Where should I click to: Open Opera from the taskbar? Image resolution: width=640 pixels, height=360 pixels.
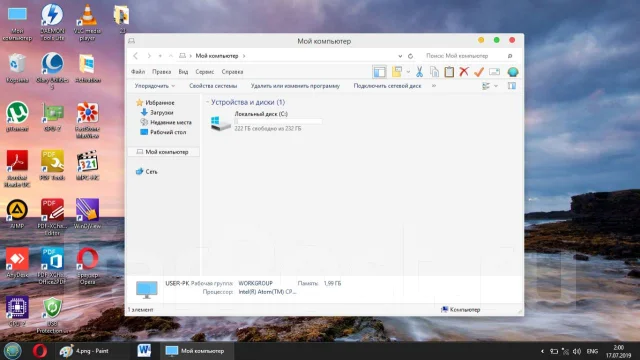(x=40, y=351)
